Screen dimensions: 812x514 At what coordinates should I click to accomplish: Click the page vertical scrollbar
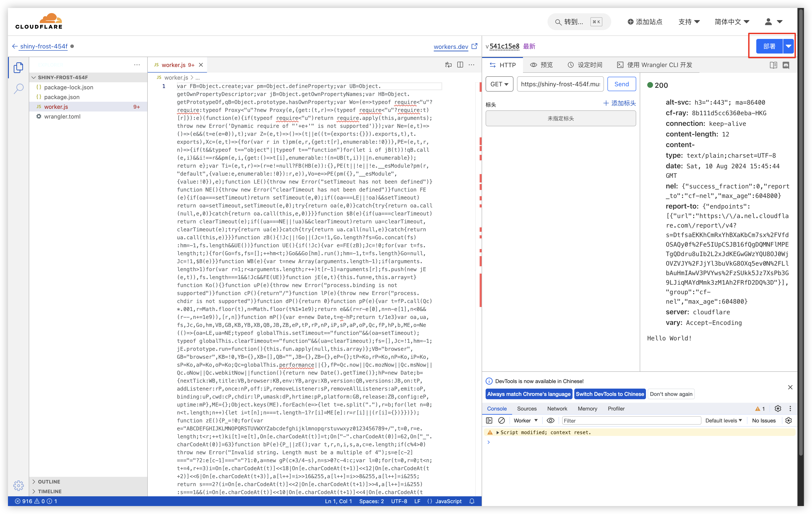[x=801, y=236]
